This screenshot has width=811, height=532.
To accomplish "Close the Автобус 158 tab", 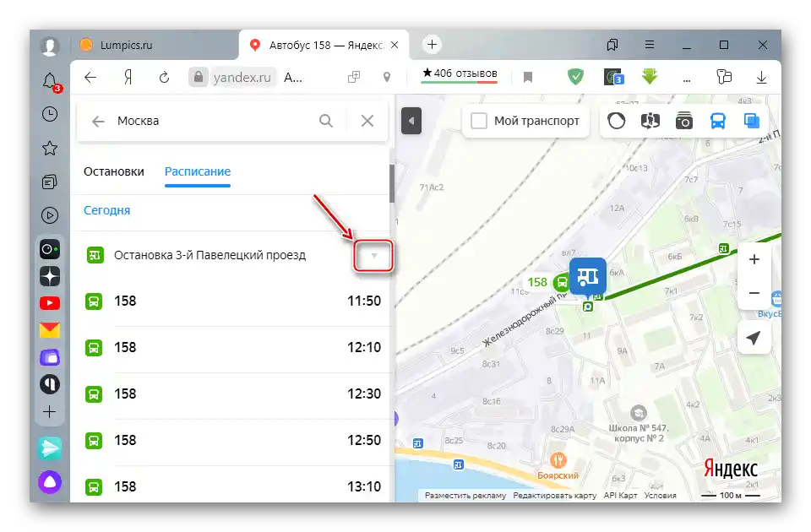I will [395, 45].
